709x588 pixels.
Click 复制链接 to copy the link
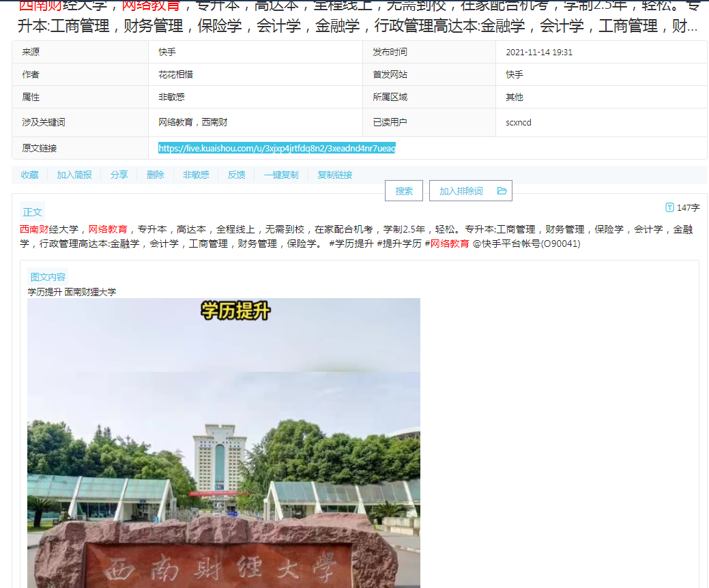coord(334,175)
